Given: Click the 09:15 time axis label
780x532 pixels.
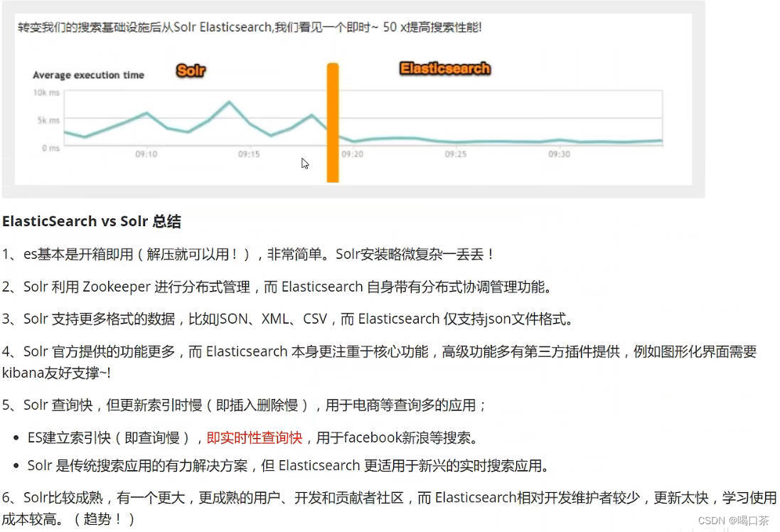Looking at the screenshot, I should [x=249, y=154].
